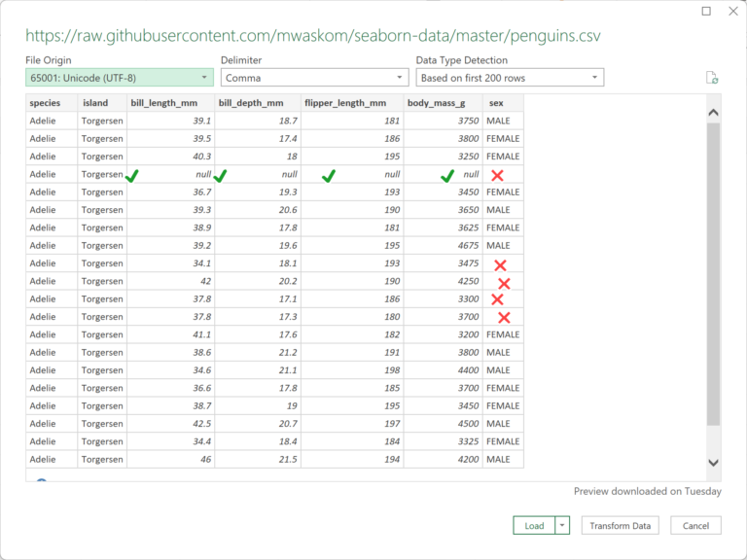Close the dialog window
The width and height of the screenshot is (747, 560).
click(733, 11)
